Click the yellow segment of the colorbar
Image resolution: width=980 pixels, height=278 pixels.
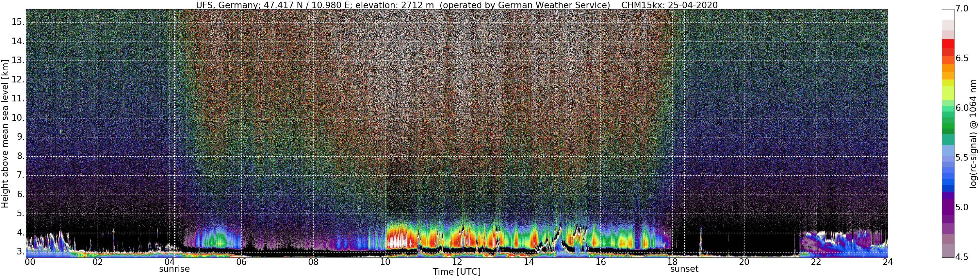click(948, 83)
